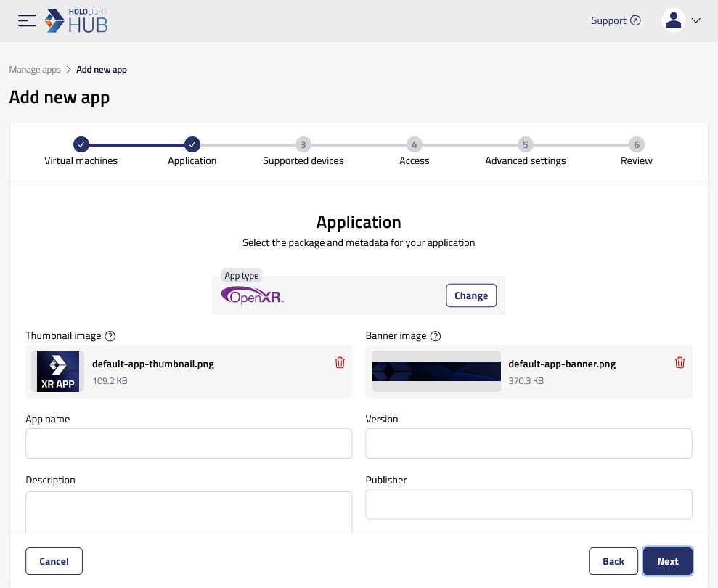Viewport: 718px width, 588px height.
Task: Open the Support external link
Action: pos(616,20)
